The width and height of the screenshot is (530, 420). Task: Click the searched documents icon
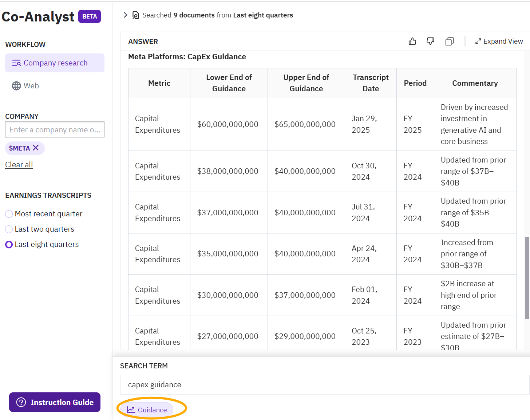[136, 15]
